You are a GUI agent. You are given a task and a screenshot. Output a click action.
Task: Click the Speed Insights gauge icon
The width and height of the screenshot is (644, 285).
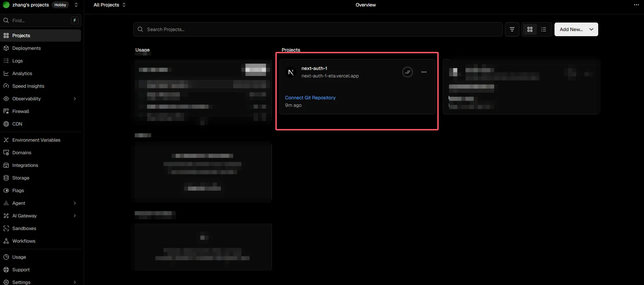pos(6,86)
